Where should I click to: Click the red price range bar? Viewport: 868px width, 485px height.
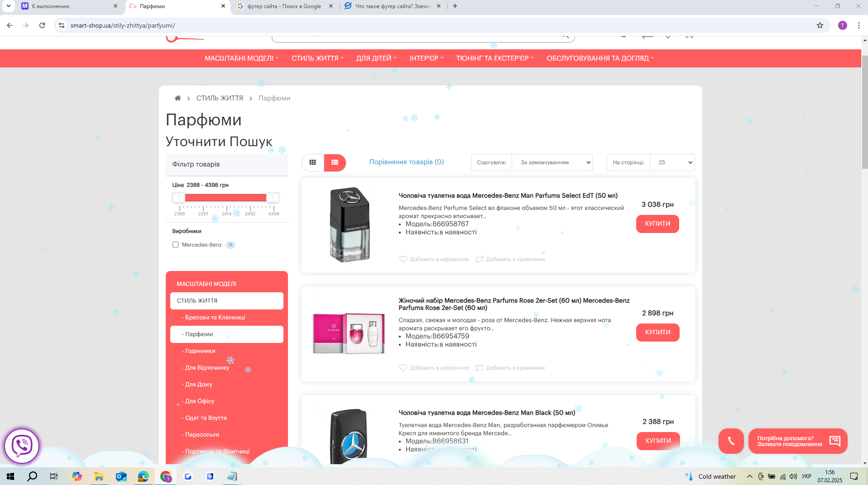225,198
